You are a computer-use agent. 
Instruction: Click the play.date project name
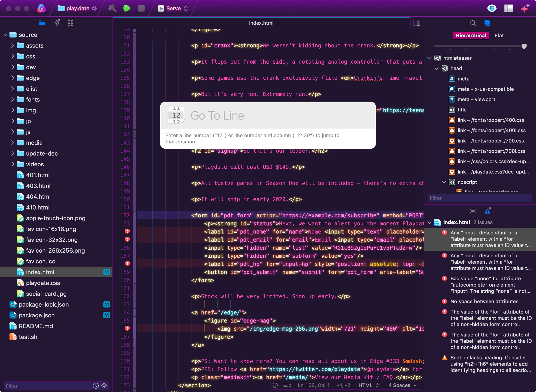pyautogui.click(x=78, y=9)
